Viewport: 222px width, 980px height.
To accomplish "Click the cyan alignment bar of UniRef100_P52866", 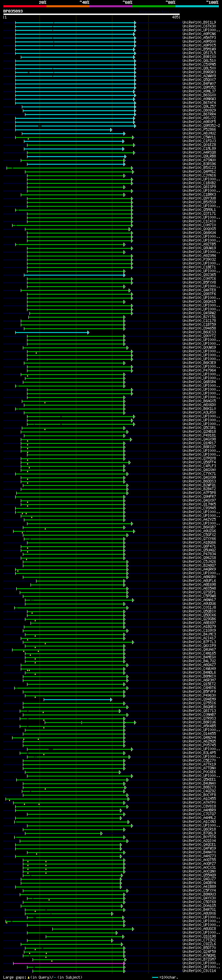I will pyautogui.click(x=64, y=130).
